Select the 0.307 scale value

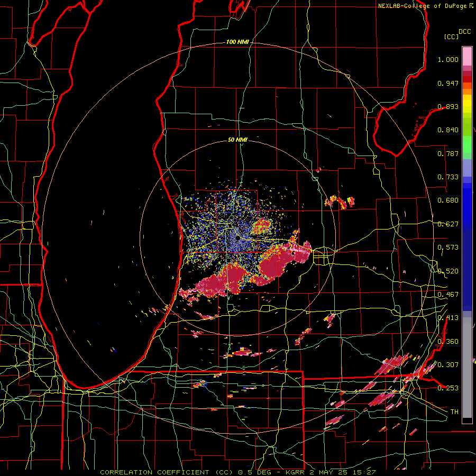(x=448, y=364)
